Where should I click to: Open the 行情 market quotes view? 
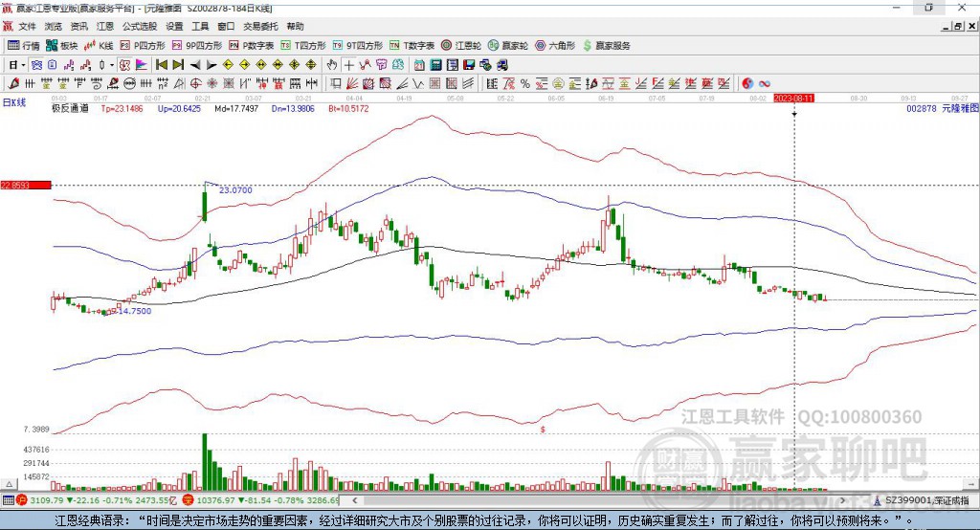[x=24, y=46]
